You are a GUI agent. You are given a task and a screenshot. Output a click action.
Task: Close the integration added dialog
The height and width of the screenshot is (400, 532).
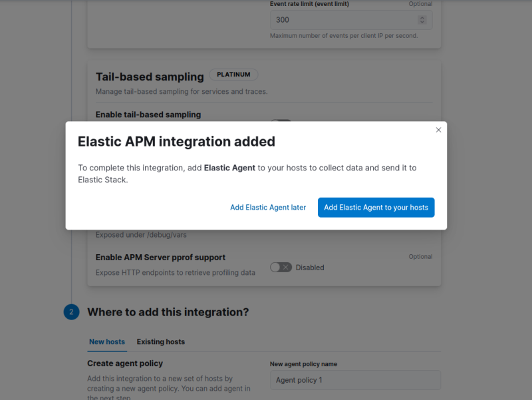tap(438, 130)
